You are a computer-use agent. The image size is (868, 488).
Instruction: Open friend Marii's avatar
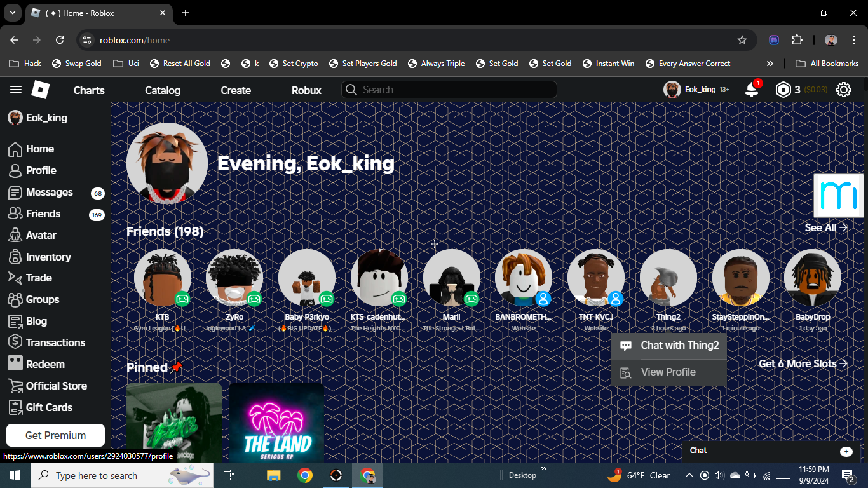click(x=452, y=278)
